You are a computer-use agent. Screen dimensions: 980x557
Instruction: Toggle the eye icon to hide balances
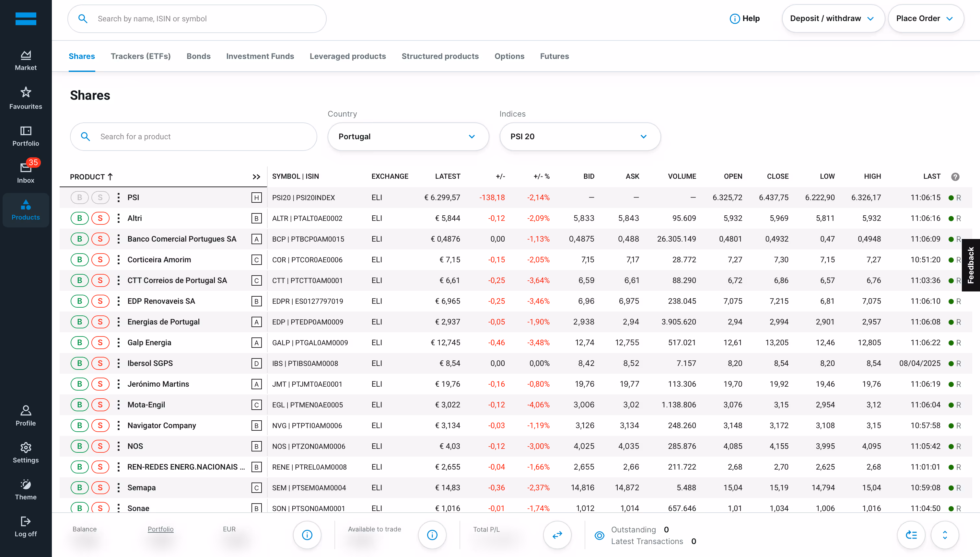tap(600, 535)
